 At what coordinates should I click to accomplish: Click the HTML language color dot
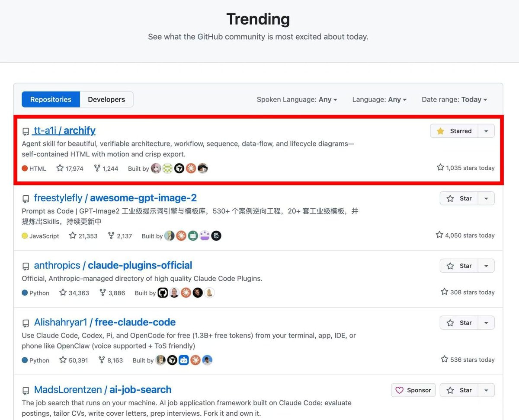coord(25,169)
